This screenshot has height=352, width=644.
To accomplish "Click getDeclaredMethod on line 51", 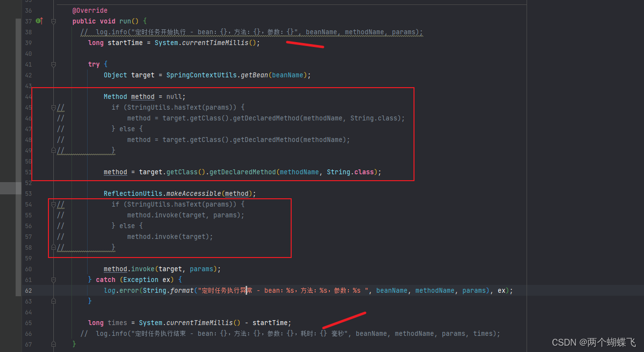I will tap(243, 172).
